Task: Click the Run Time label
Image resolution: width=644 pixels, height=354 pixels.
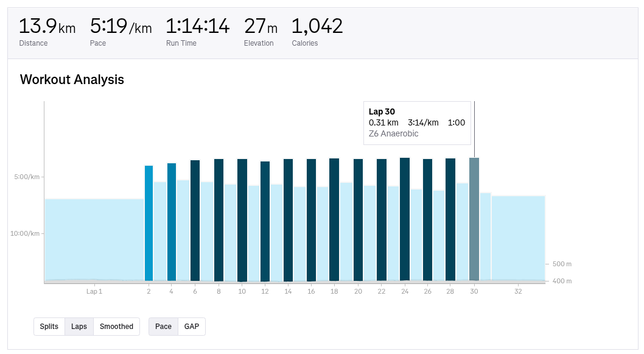Action: (x=181, y=43)
